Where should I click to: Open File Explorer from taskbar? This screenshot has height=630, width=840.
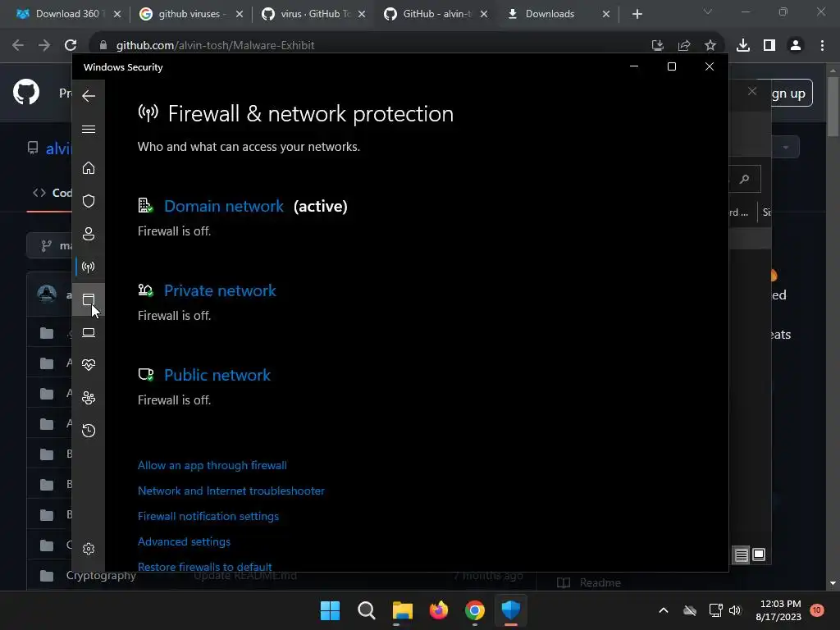(x=402, y=610)
